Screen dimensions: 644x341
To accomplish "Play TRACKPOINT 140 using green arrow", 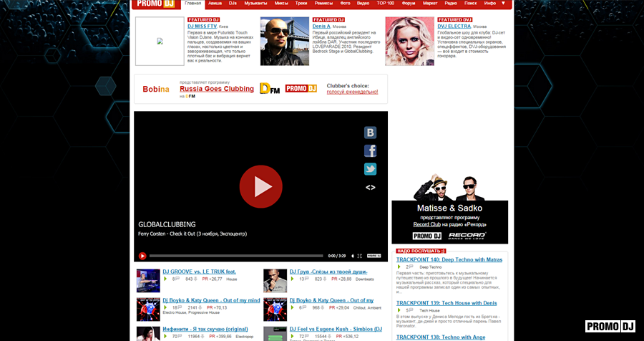I will (399, 266).
